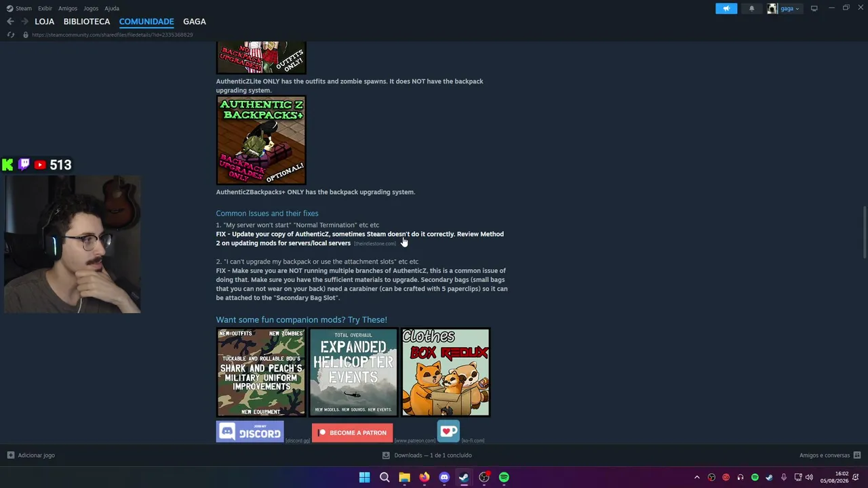Show hidden system tray icons

697,477
